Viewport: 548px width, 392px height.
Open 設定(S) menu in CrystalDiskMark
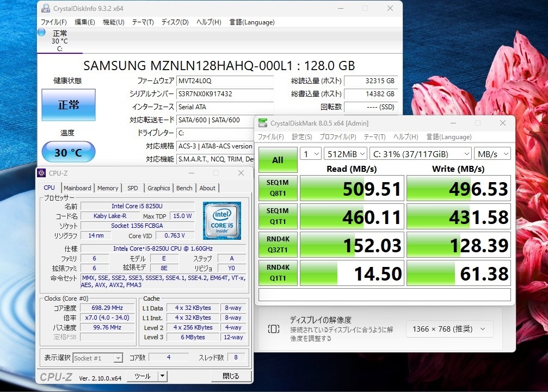[302, 137]
